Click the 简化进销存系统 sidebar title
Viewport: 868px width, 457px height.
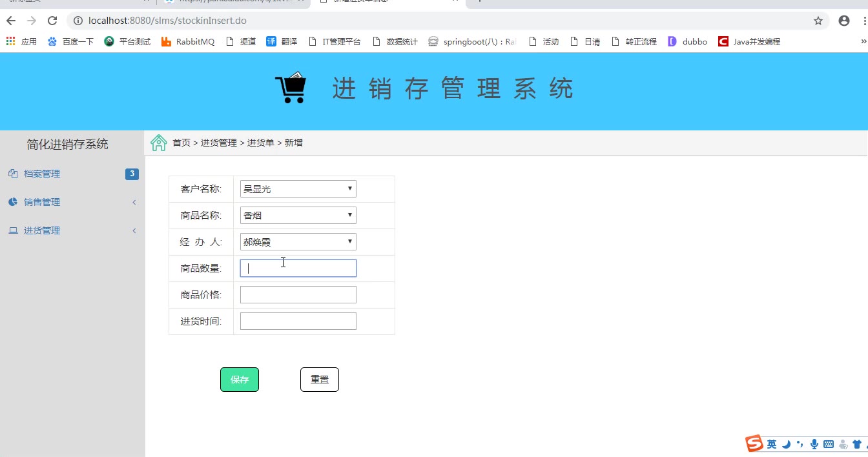point(68,145)
